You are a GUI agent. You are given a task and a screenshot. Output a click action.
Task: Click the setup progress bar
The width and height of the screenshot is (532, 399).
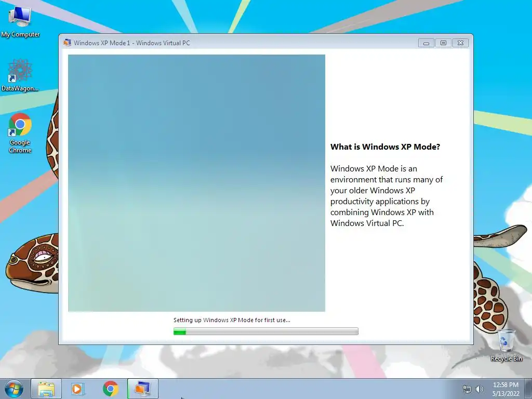coord(265,331)
